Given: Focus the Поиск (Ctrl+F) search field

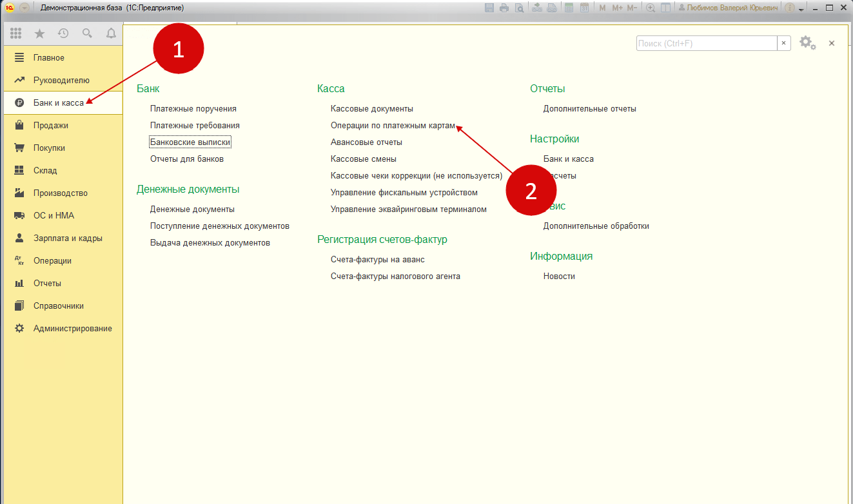Looking at the screenshot, I should pos(707,43).
